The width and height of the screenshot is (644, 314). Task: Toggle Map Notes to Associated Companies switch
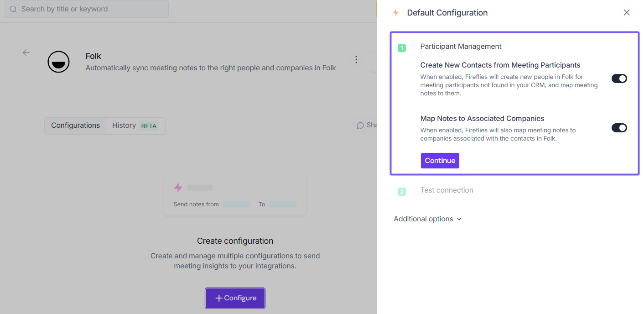tap(619, 128)
